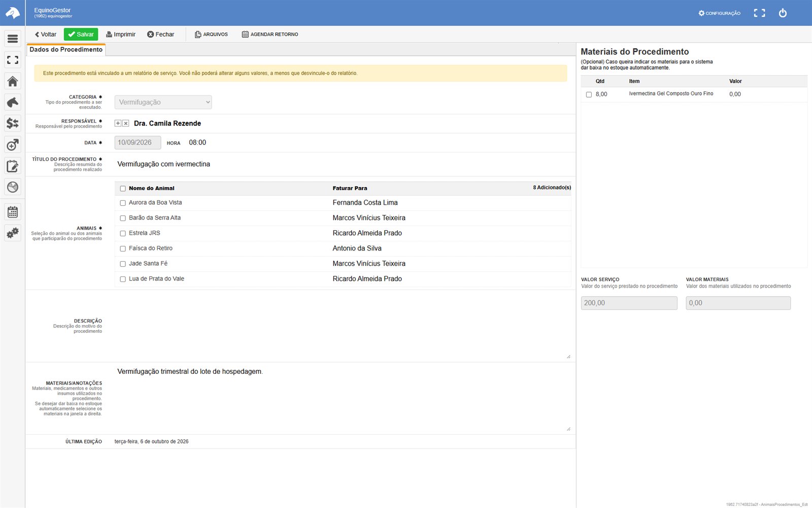Click the Título do Procedimento text field
812x508 pixels.
coord(344,164)
